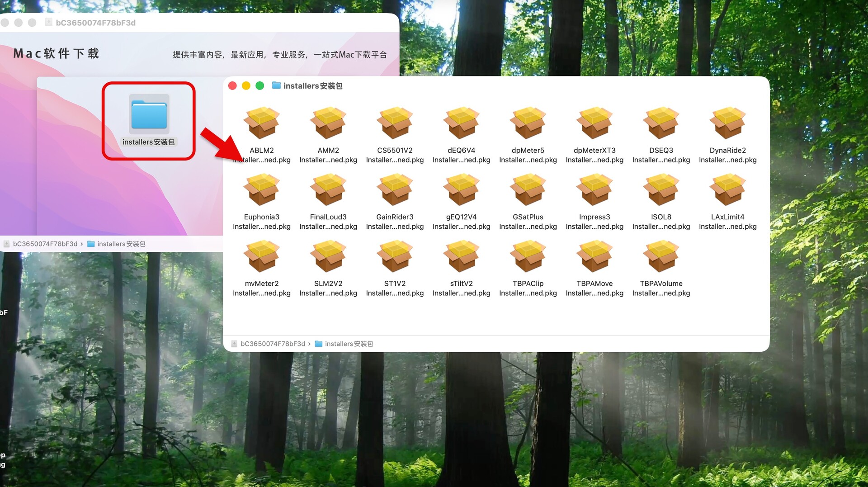Select the sTiltV2 installer package

(x=461, y=256)
